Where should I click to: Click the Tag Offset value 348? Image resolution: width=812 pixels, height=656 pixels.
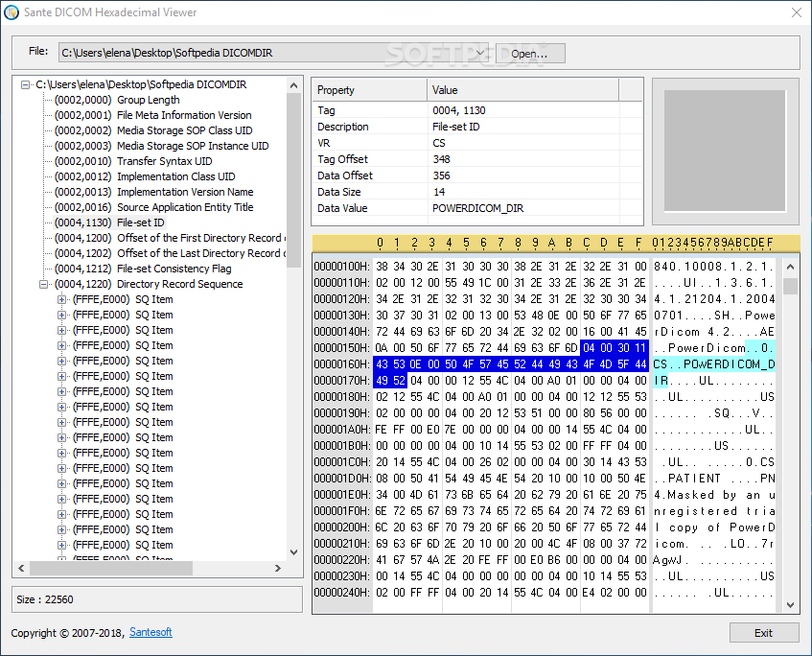point(441,159)
